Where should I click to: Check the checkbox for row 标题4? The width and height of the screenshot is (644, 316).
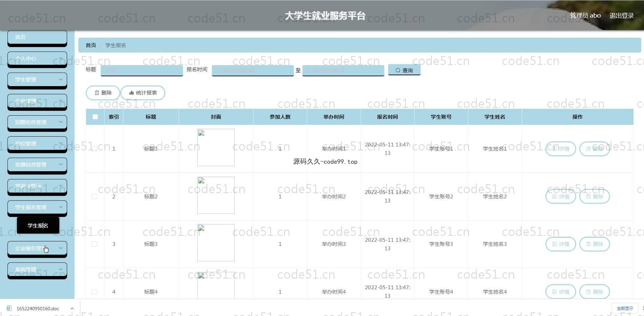95,292
